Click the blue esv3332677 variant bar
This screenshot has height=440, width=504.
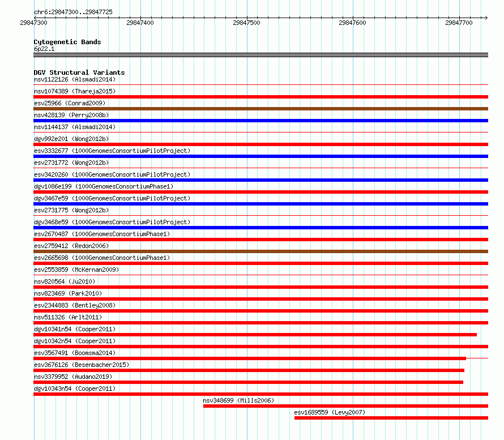tap(260, 156)
